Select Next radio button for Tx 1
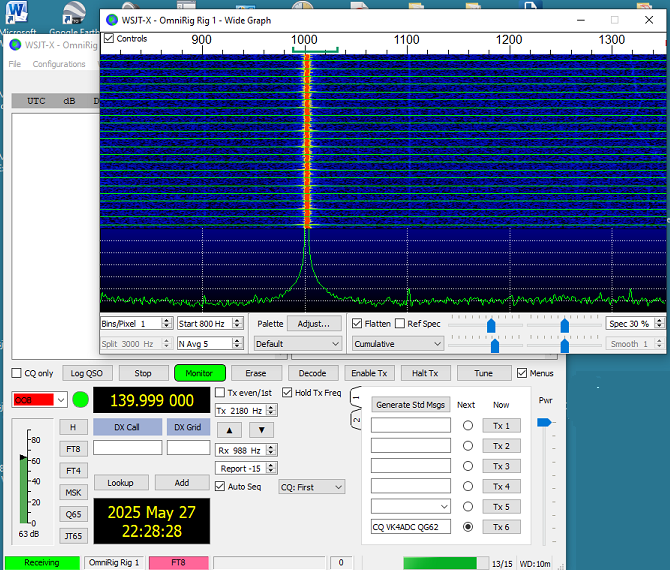This screenshot has height=570, width=670. coord(468,426)
